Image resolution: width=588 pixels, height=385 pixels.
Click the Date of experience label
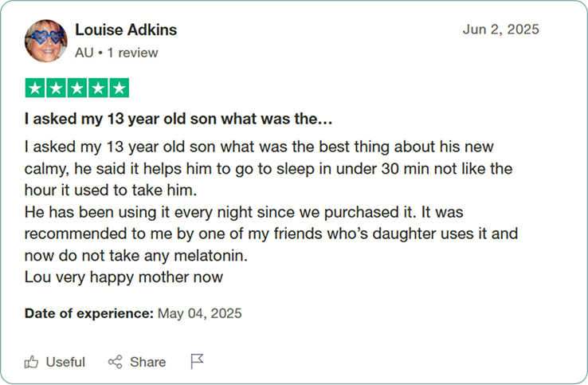[x=89, y=313]
